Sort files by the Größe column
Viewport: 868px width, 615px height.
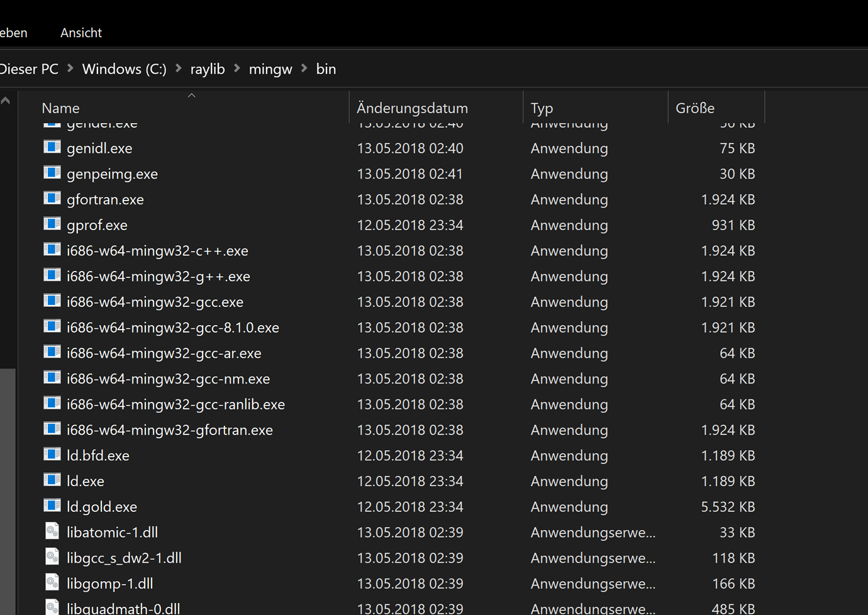coord(695,108)
